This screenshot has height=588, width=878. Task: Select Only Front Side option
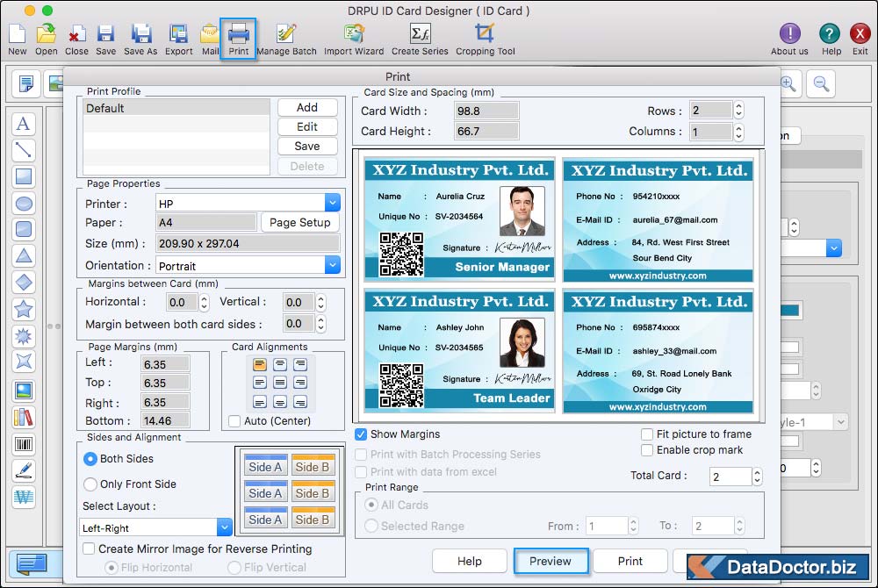(x=90, y=484)
